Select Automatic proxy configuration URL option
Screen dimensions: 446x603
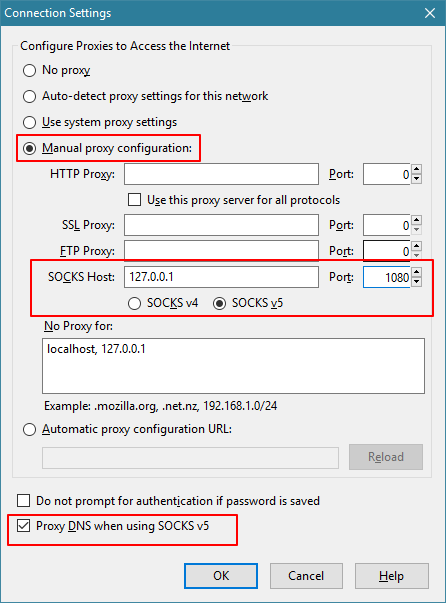(30, 429)
